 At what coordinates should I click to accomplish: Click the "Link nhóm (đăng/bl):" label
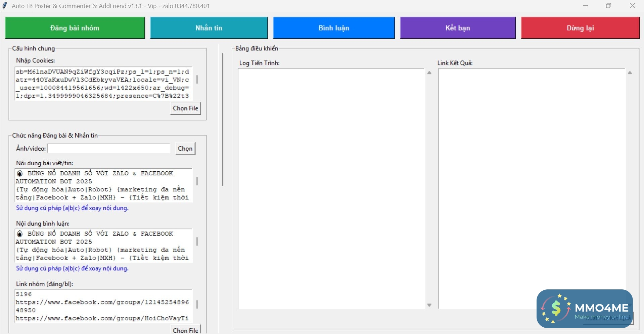click(x=45, y=284)
